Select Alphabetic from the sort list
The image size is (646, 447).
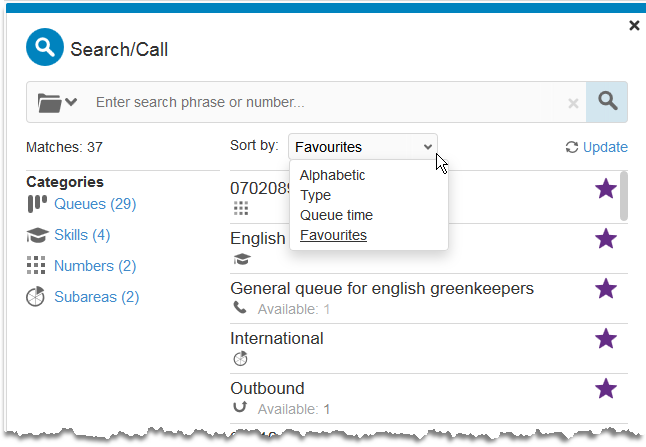[332, 175]
